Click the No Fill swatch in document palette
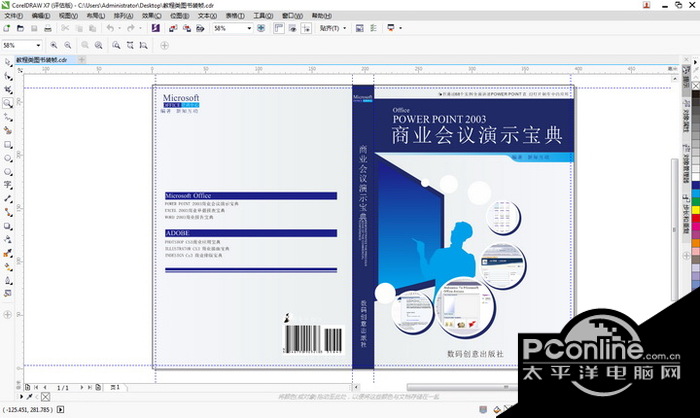 [x=46, y=397]
